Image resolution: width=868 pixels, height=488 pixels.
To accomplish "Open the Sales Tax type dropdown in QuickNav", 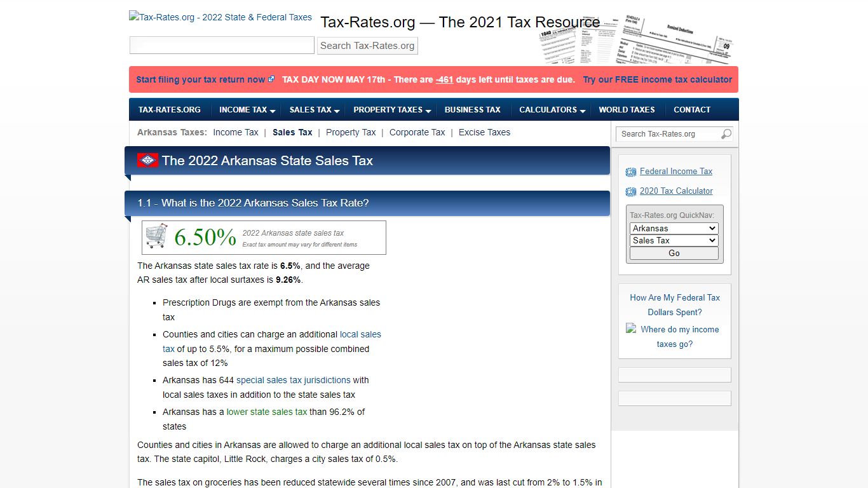I will pos(674,240).
